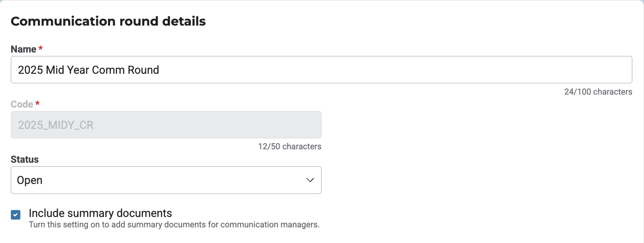Uncheck the Include summary documents checkbox
644x243 pixels.
(x=16, y=215)
